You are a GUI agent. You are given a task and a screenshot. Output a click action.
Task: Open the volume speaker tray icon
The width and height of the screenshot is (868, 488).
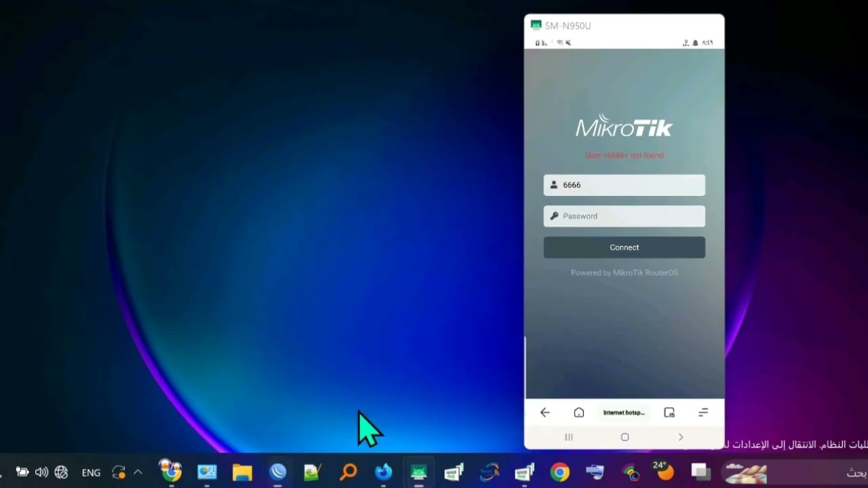click(x=41, y=472)
